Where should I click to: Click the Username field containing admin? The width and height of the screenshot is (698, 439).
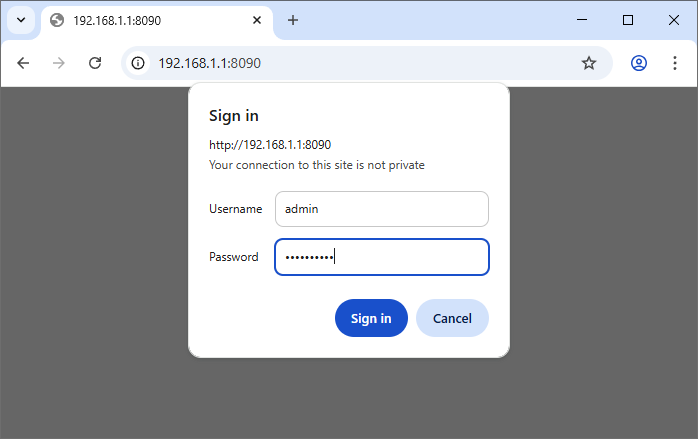click(x=381, y=209)
